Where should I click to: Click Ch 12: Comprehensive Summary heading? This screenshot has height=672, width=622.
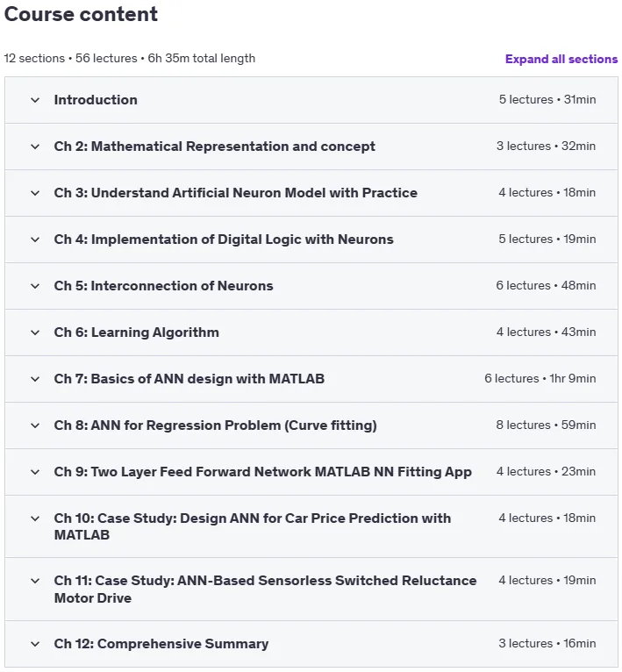click(x=161, y=644)
